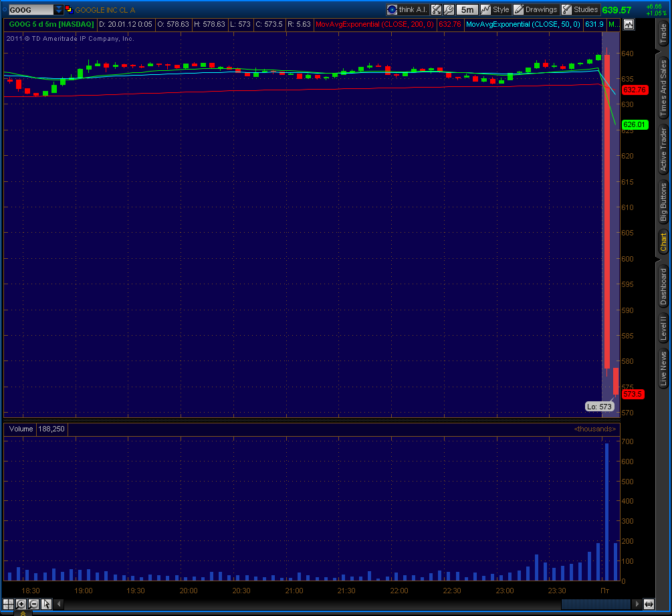672x616 pixels.
Task: Click the GOOG symbol input field
Action: 31,10
